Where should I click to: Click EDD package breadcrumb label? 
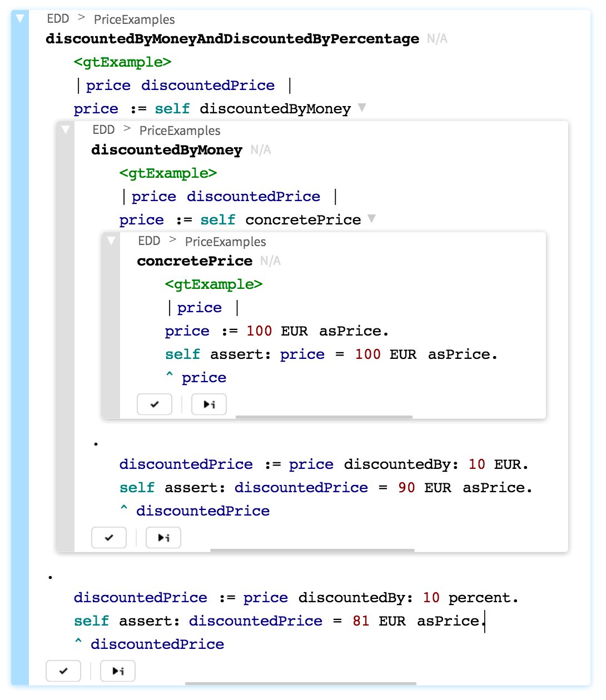click(57, 18)
